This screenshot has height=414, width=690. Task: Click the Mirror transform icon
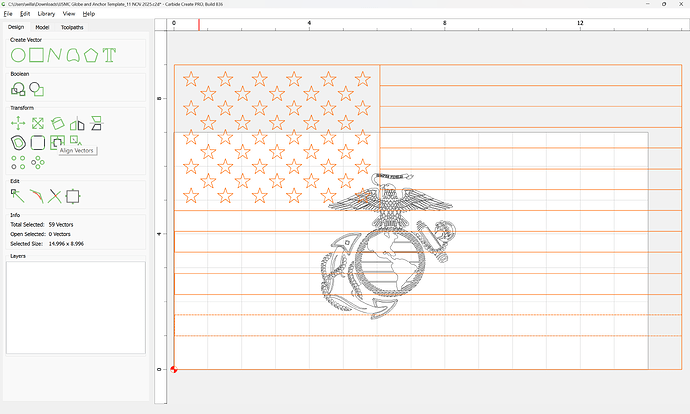(x=76, y=123)
